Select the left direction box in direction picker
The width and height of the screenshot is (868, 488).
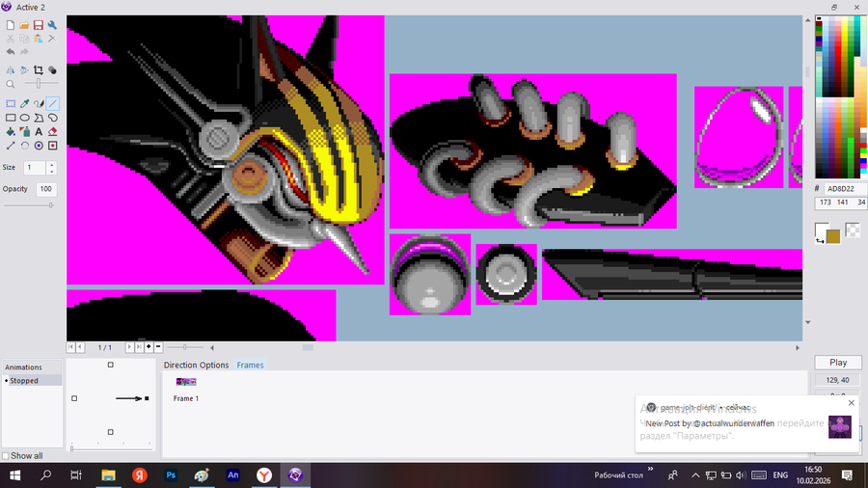coord(74,398)
